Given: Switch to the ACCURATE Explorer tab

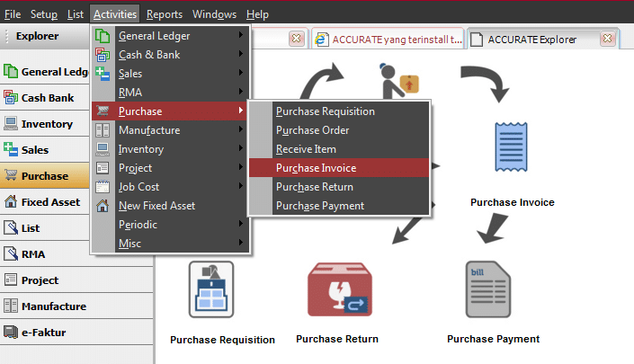Looking at the screenshot, I should click(531, 40).
